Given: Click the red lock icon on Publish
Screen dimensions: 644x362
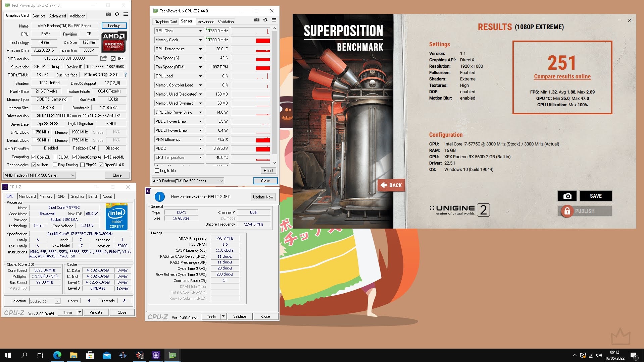Looking at the screenshot, I should tap(567, 211).
